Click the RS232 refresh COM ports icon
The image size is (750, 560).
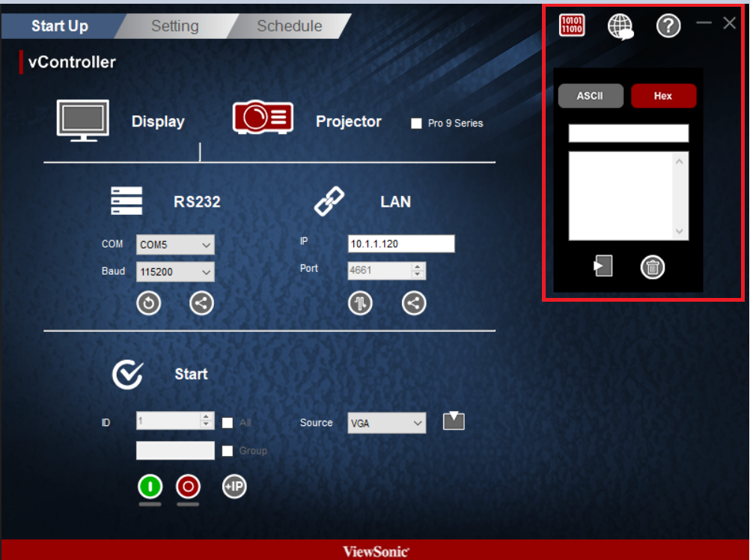149,303
